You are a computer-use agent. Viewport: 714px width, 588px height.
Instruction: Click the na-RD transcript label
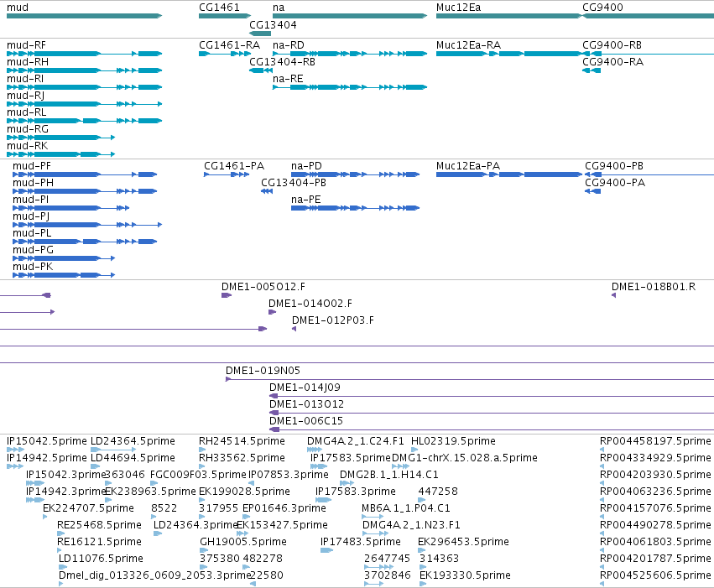click(289, 45)
